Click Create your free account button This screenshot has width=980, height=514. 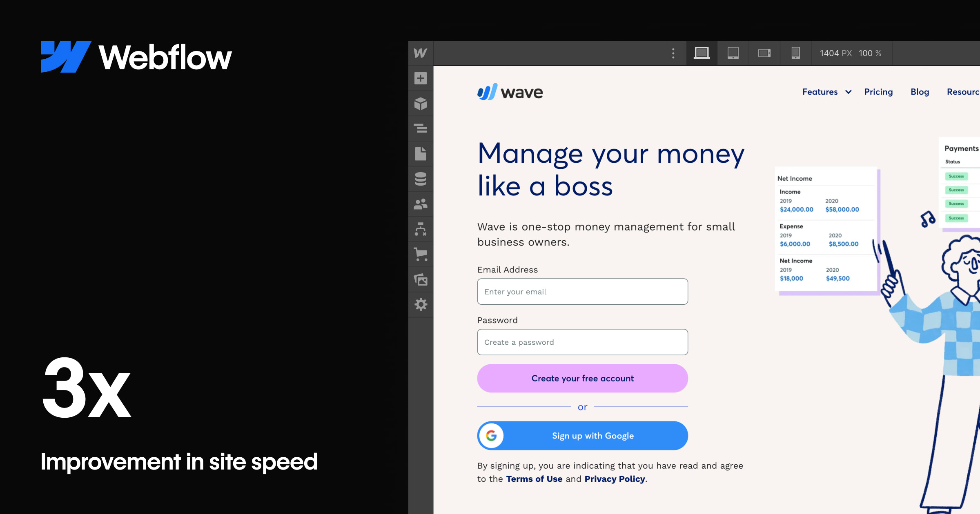tap(582, 378)
